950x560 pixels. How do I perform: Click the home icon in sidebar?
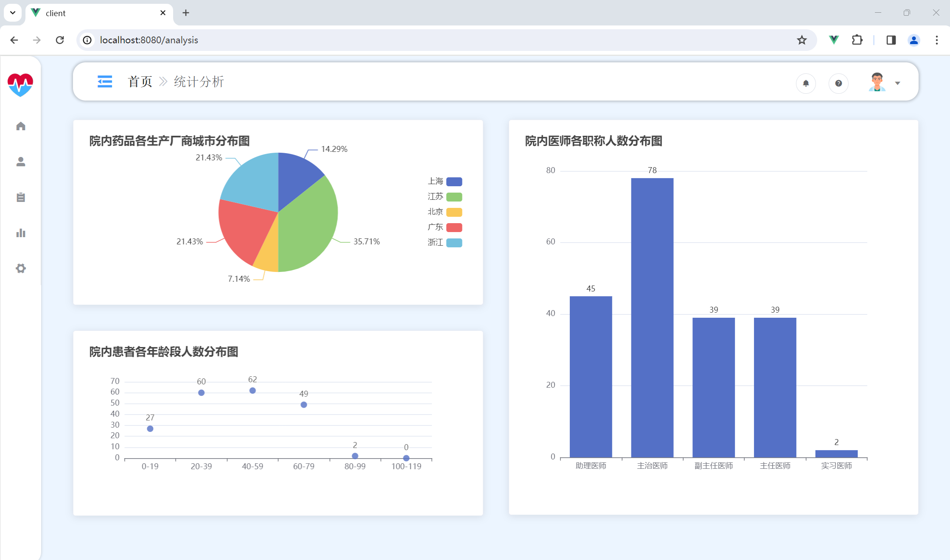click(x=21, y=126)
